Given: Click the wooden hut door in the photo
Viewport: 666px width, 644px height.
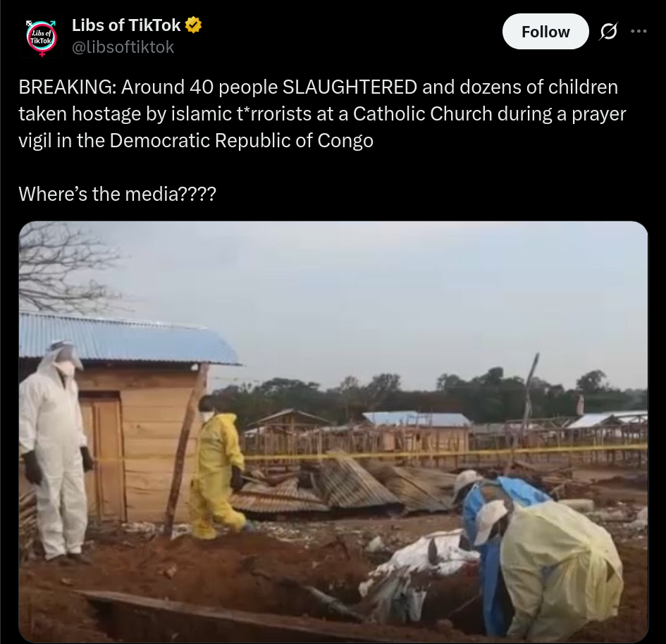Looking at the screenshot, I should tap(102, 457).
